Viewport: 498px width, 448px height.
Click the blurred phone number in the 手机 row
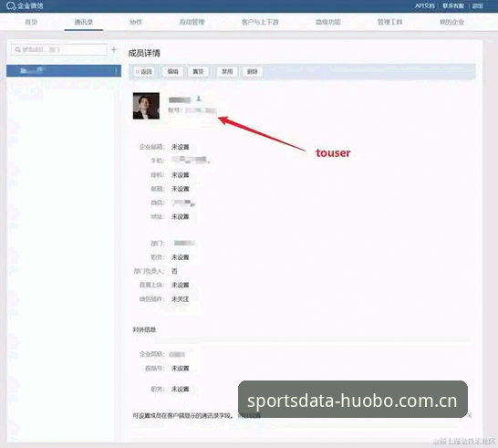pyautogui.click(x=191, y=160)
